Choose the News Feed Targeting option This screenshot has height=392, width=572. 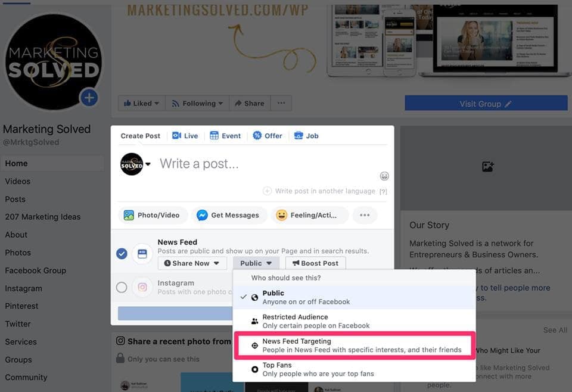click(354, 346)
